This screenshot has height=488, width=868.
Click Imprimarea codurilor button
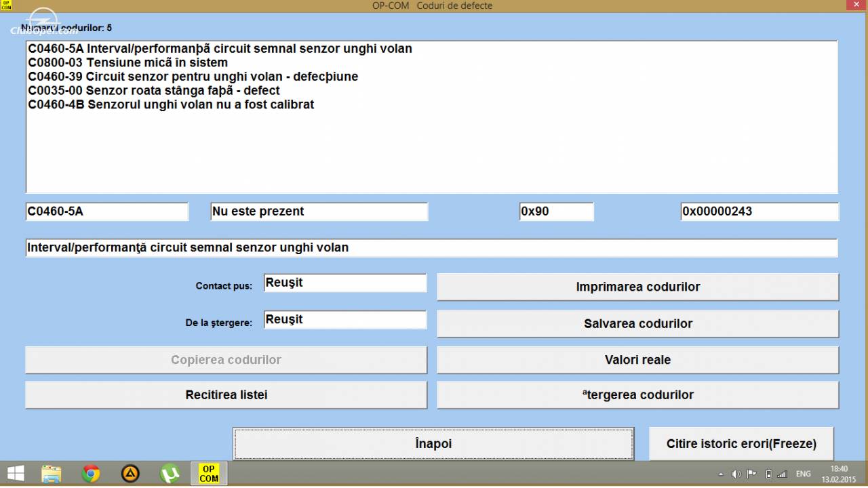pyautogui.click(x=638, y=287)
